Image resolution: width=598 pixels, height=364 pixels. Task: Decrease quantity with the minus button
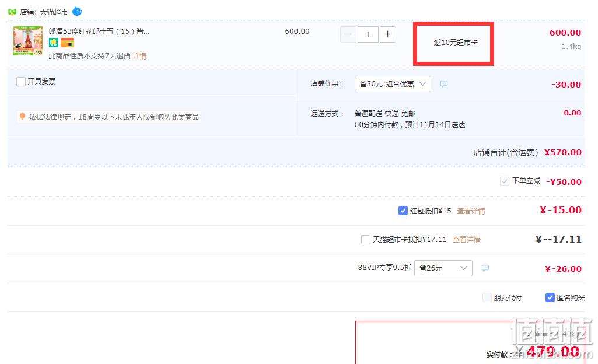(x=348, y=34)
